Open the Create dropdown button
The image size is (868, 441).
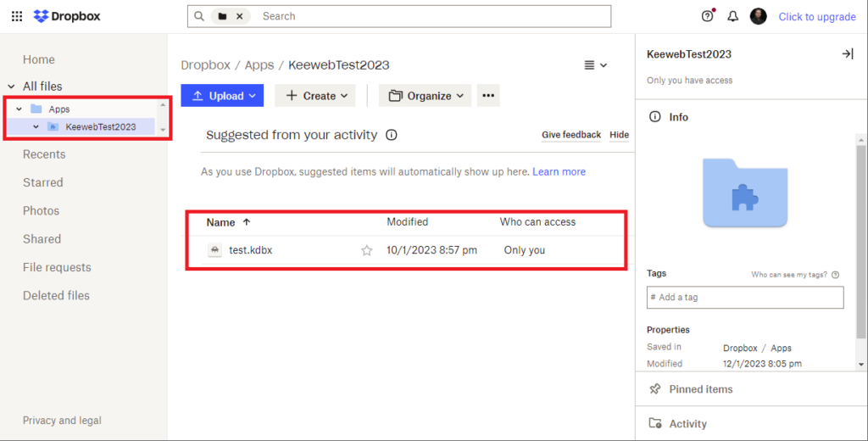click(x=316, y=96)
